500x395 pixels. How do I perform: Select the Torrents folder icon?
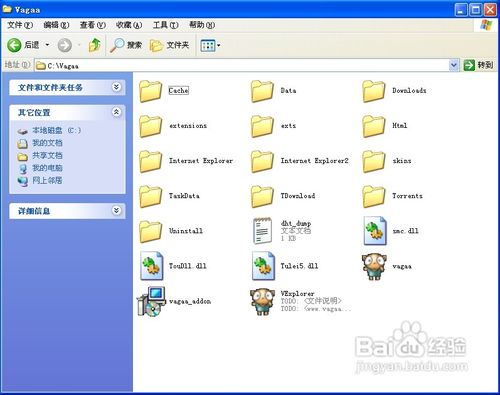point(374,196)
